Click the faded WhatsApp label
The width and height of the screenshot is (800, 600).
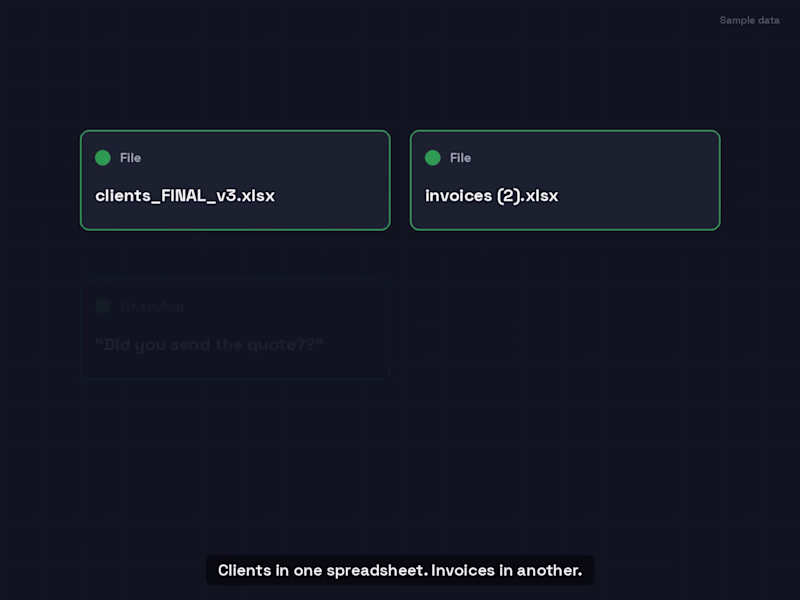pos(152,307)
